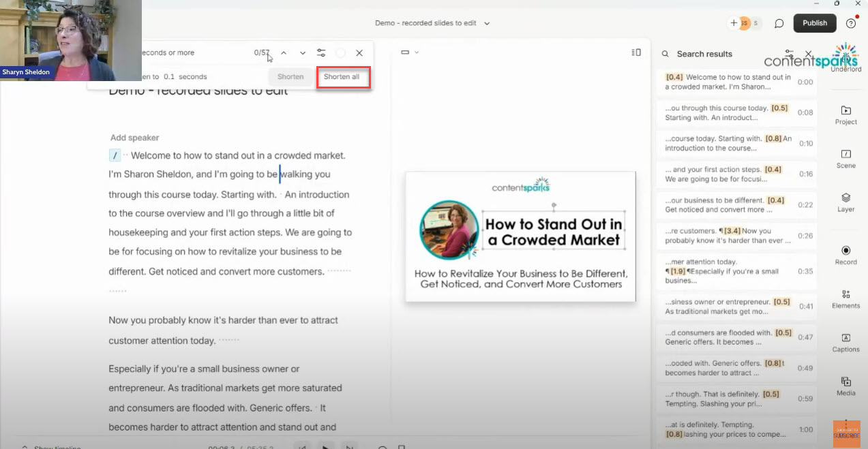Screen dimensions: 868x449
Task: Click the help question mark icon
Action: [851, 23]
